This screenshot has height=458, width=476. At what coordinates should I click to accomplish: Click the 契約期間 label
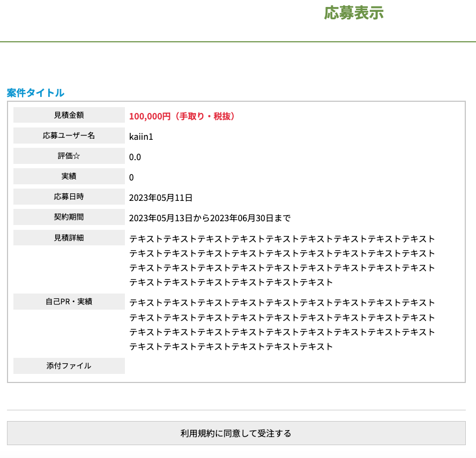click(x=69, y=217)
